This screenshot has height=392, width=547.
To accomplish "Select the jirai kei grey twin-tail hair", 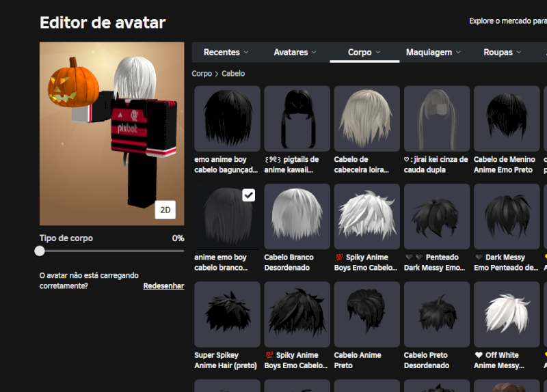I will tap(436, 118).
